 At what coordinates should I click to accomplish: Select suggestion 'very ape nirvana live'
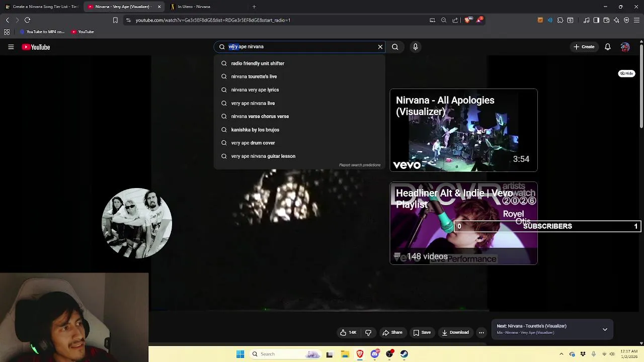(x=299, y=103)
